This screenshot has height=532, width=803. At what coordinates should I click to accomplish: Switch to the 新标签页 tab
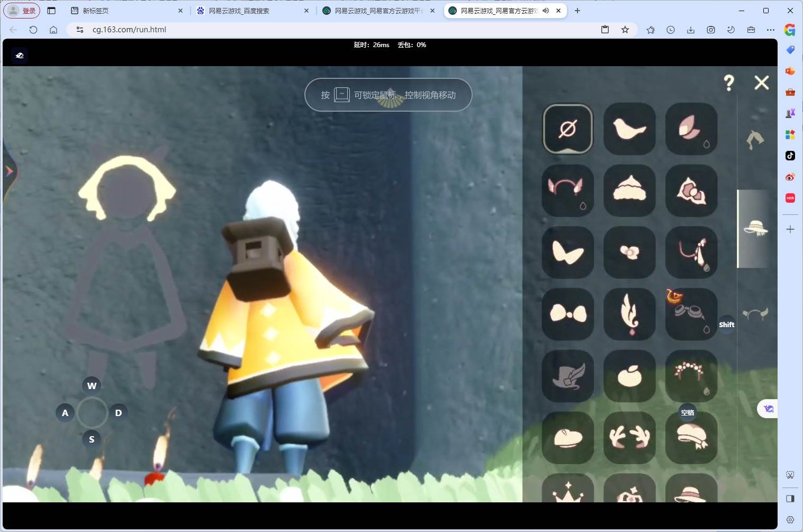point(128,11)
